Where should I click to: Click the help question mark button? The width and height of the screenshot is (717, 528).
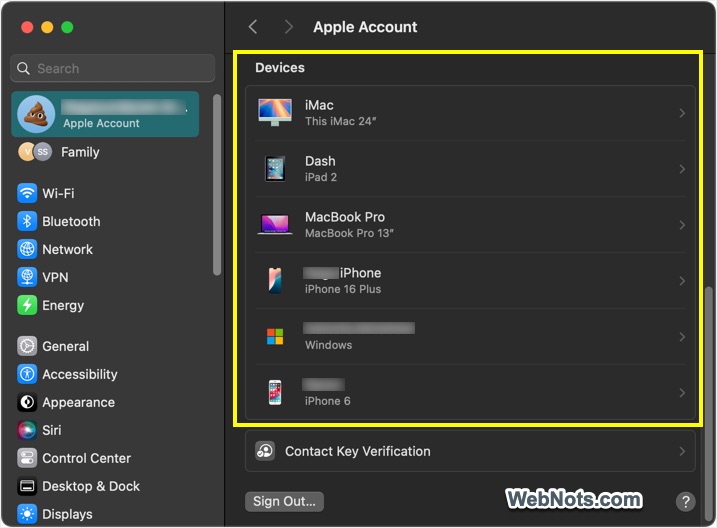[x=685, y=501]
